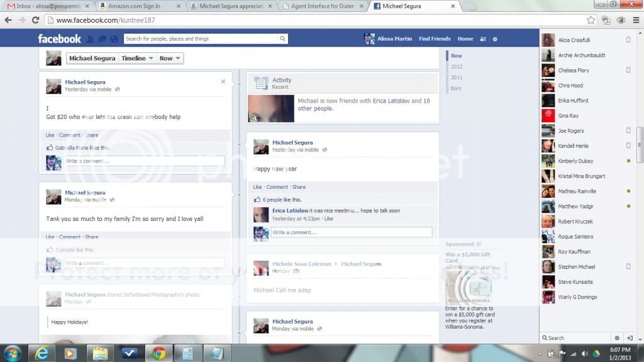The image size is (644, 362).
Task: Click Facebook search input field
Action: pos(201,38)
